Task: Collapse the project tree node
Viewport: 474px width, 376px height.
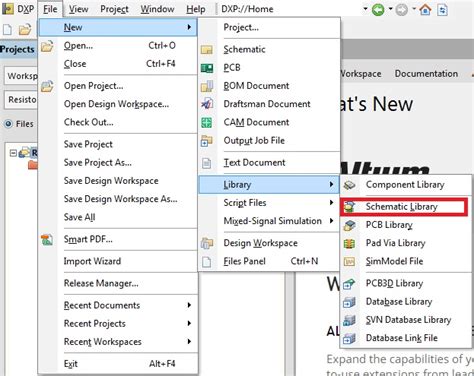Action: (x=13, y=153)
